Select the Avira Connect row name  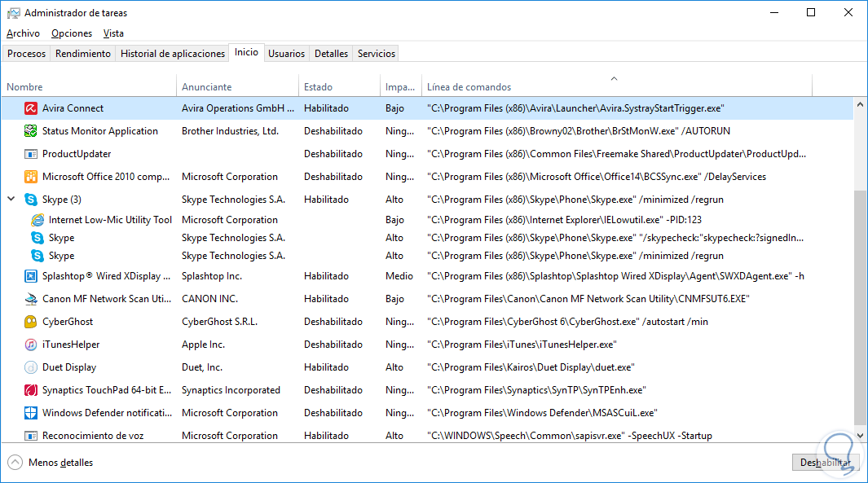click(x=73, y=108)
